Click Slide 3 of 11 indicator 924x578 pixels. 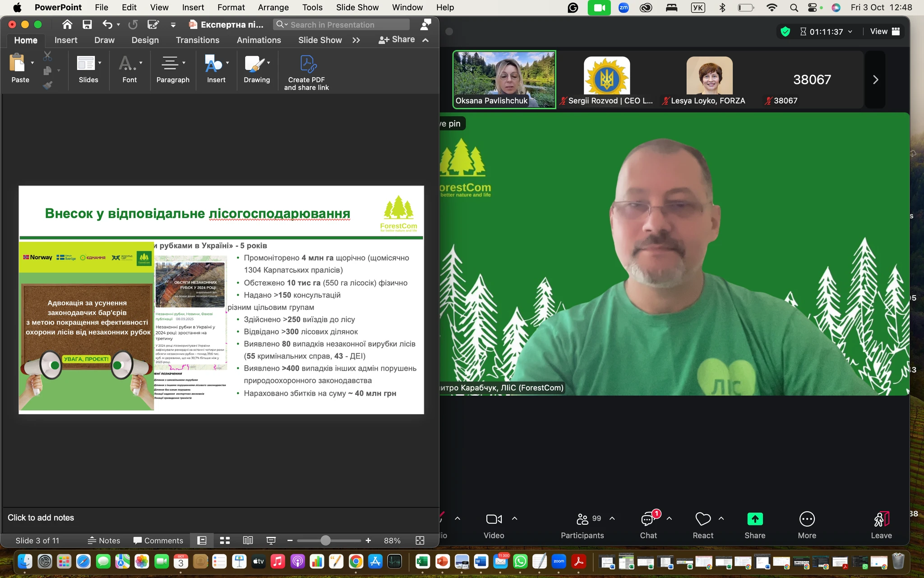click(37, 541)
